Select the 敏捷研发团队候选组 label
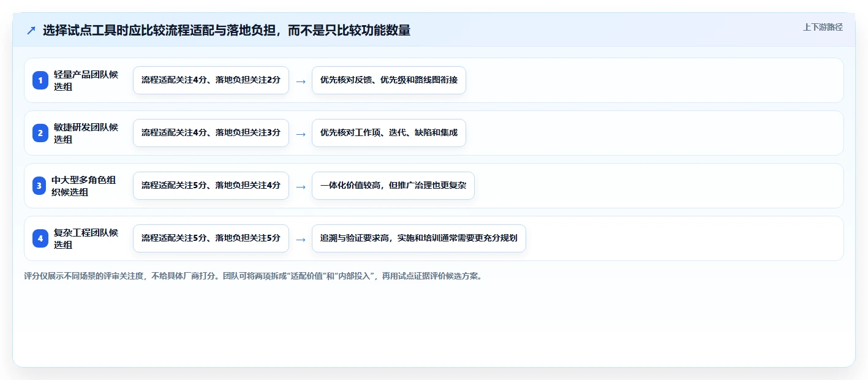Image resolution: width=868 pixels, height=380 pixels. [86, 133]
